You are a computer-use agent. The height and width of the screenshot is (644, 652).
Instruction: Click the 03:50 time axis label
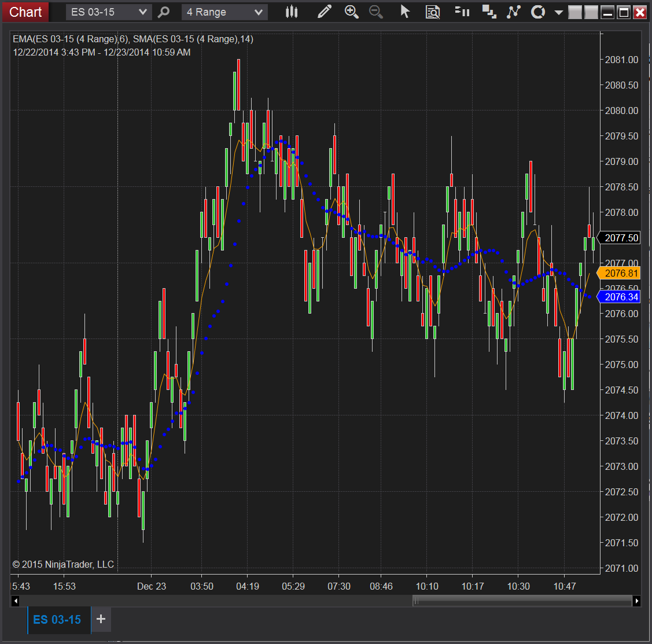[x=202, y=586]
